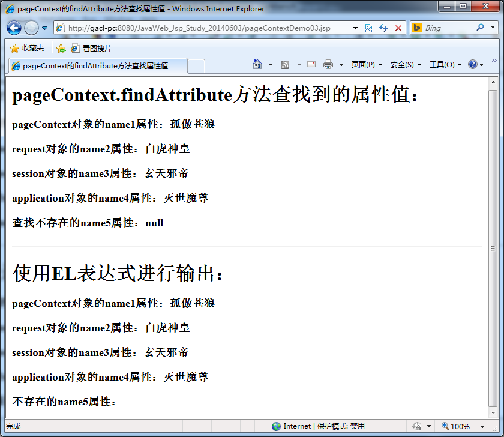Expand the privacy status dropdown arrow
504x437 pixels.
(428, 426)
